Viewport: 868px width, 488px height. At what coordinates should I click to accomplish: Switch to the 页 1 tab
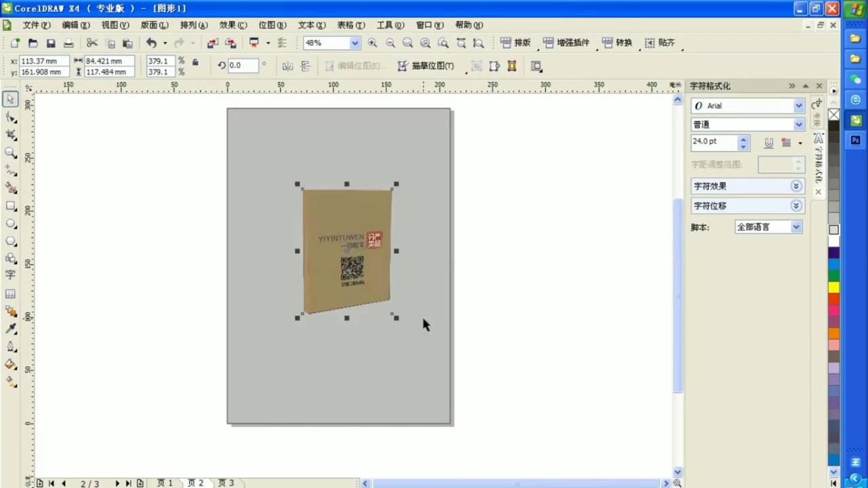point(165,483)
